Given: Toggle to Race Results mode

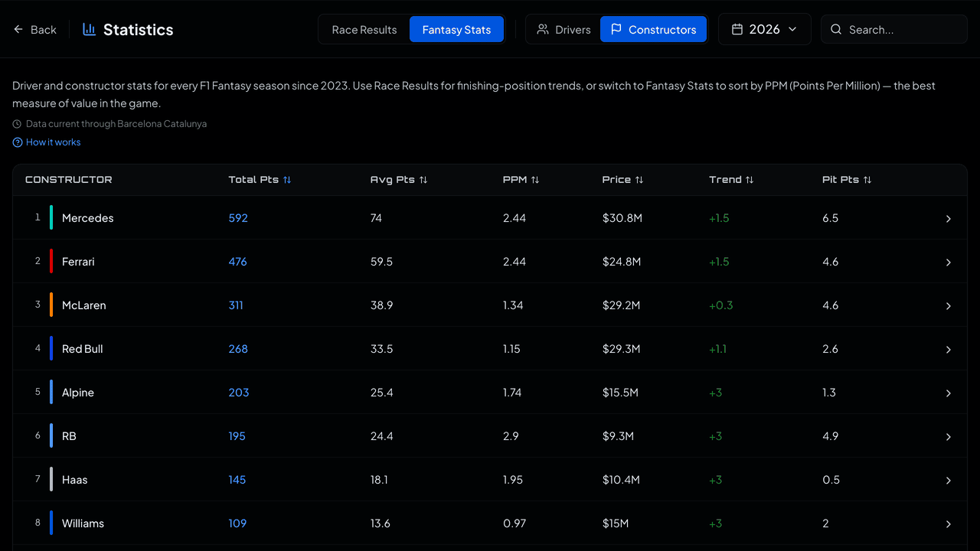Looking at the screenshot, I should click(x=364, y=29).
